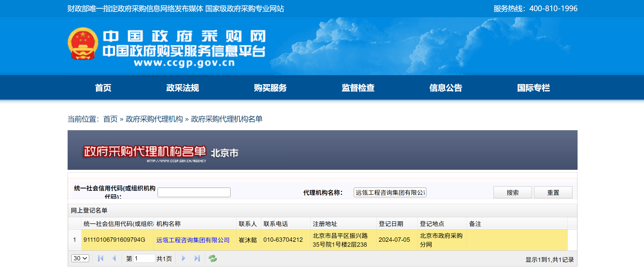Click the 搜索 search button
This screenshot has height=277, width=644.
(513, 193)
